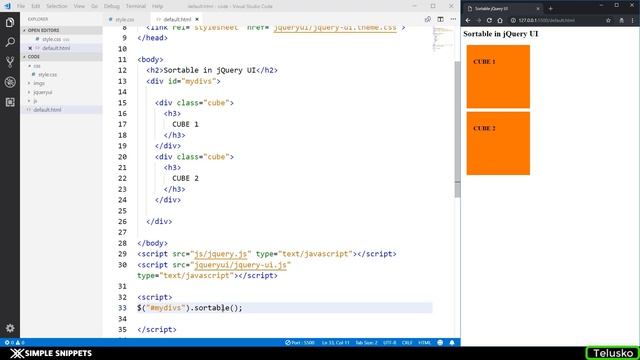The image size is (640, 360).
Task: Change the UTF-8 file encoding
Action: [389, 342]
